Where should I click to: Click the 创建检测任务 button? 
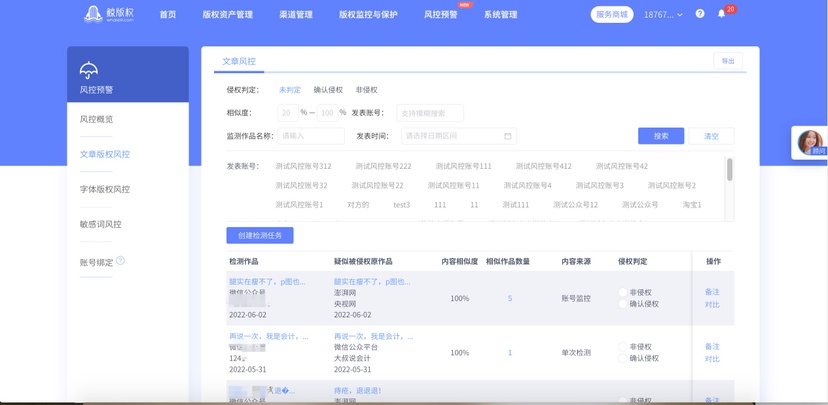click(260, 235)
